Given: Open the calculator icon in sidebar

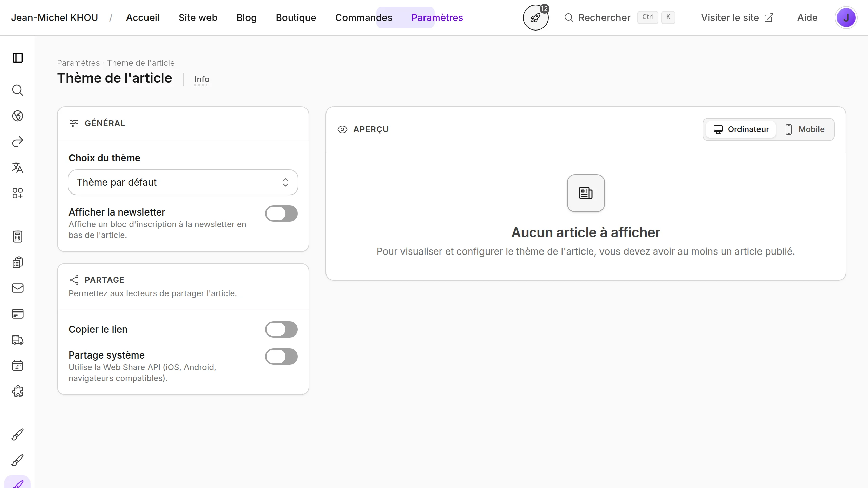Looking at the screenshot, I should (x=18, y=237).
